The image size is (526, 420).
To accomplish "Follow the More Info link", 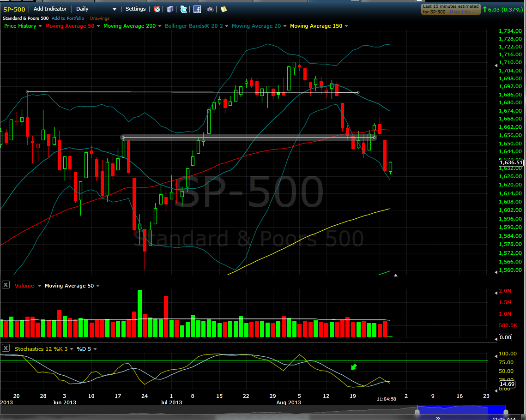I will tap(462, 12).
